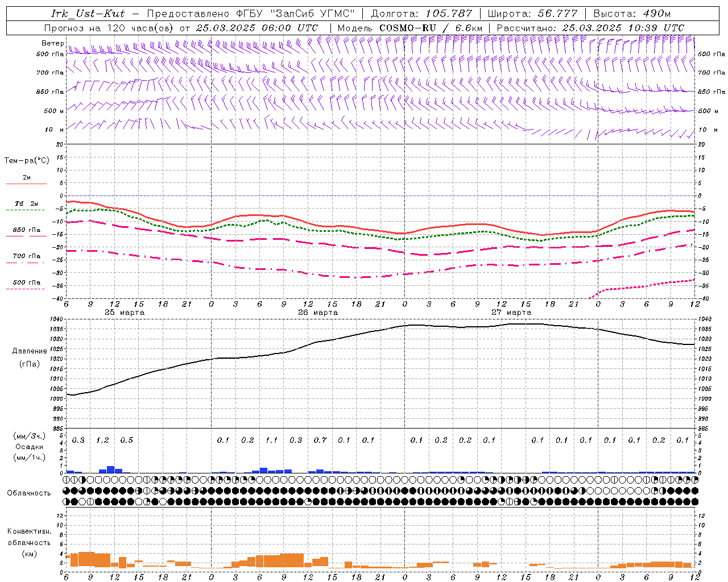Image resolution: width=728 pixels, height=582 pixels.
Task: Select the text Предоставлено ФГБУ "ЗапСиб УГМС"
Action: 250,14
